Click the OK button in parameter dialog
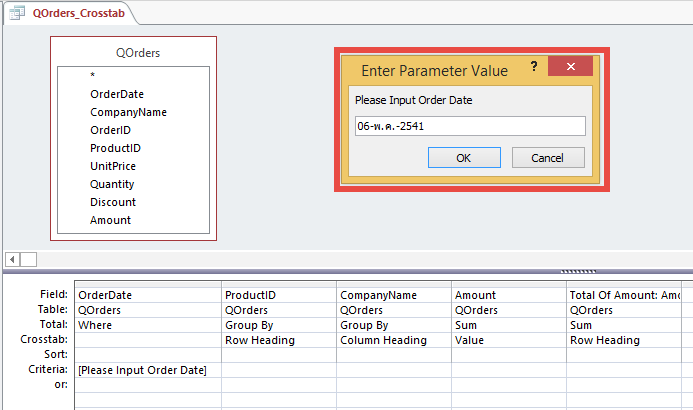This screenshot has width=693, height=410. [463, 158]
